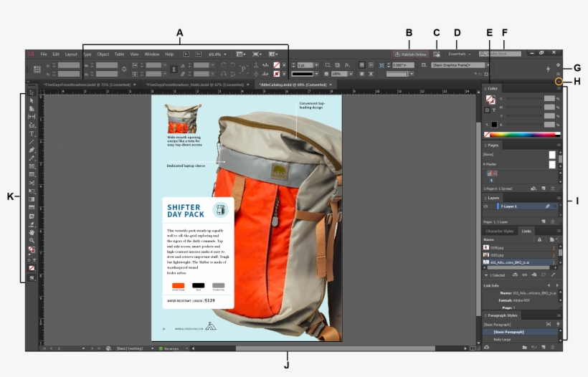Select the Pencil tool
Screen dimensions: 588x377
[32, 158]
